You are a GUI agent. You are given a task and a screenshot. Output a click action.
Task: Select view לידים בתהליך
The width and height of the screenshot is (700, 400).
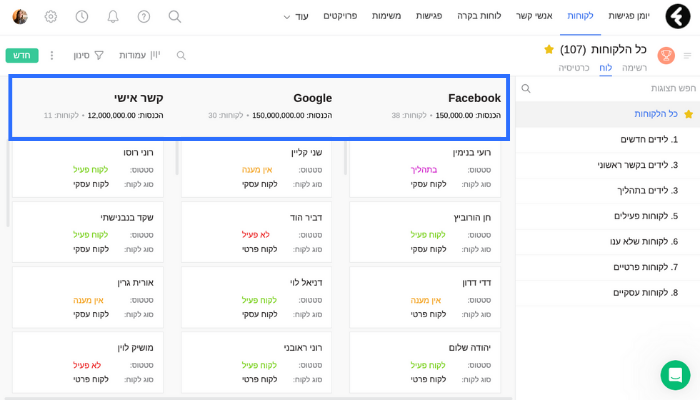point(608,191)
